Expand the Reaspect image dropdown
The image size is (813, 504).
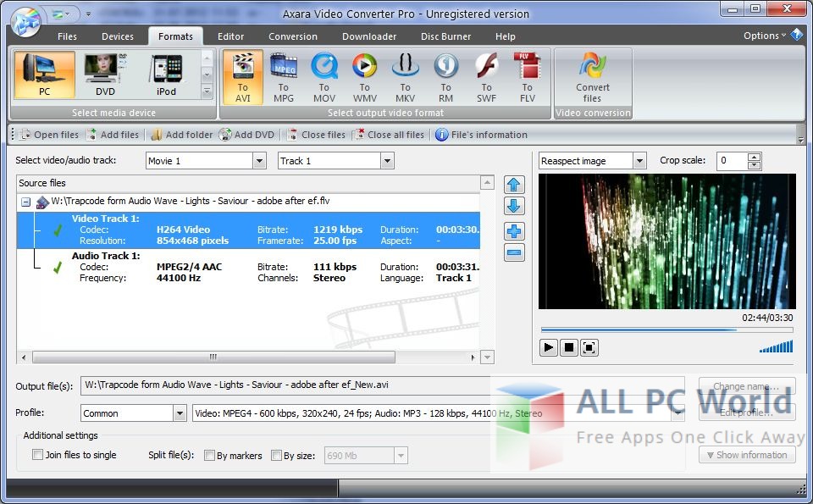[x=640, y=161]
